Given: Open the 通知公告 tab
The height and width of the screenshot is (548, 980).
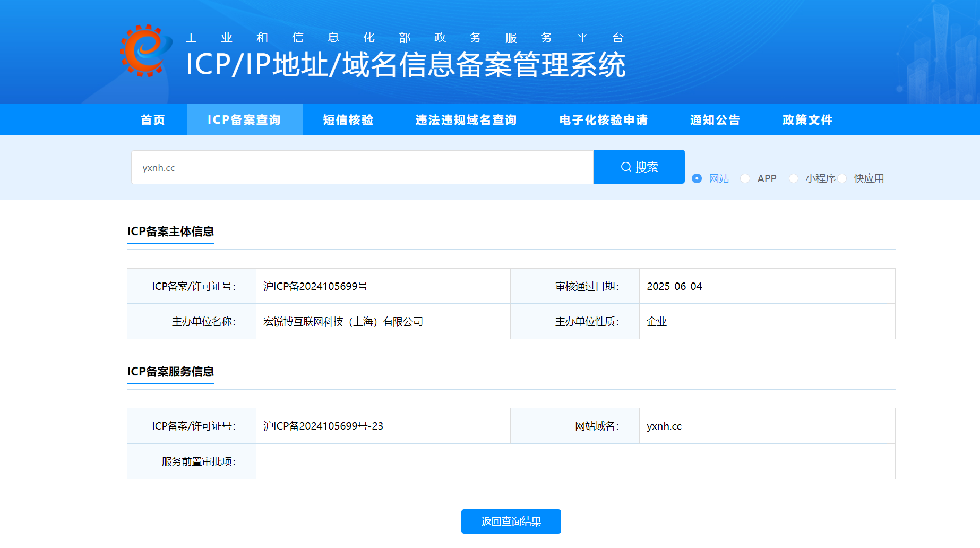Looking at the screenshot, I should 715,120.
